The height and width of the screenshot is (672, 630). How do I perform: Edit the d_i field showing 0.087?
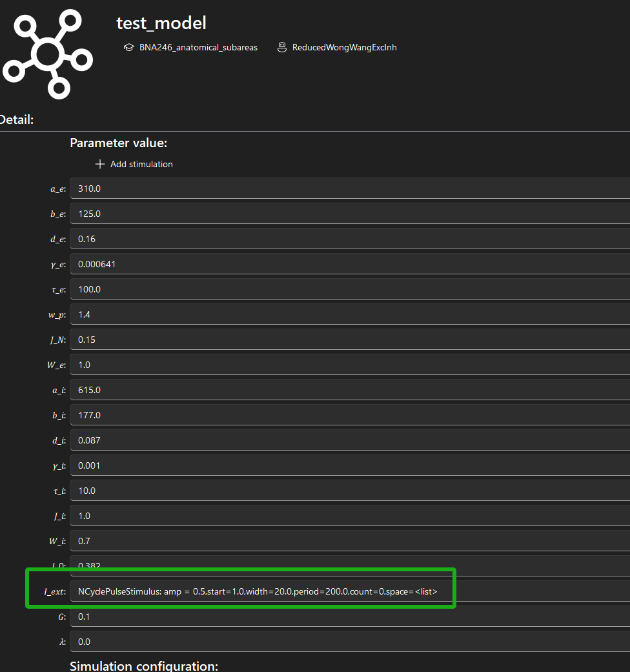(x=350, y=440)
